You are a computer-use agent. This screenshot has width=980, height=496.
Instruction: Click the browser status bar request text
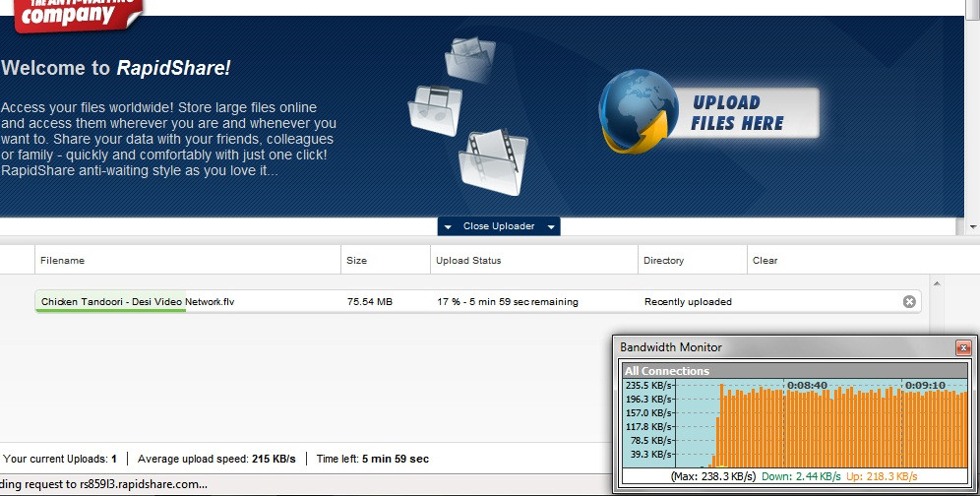tap(103, 484)
